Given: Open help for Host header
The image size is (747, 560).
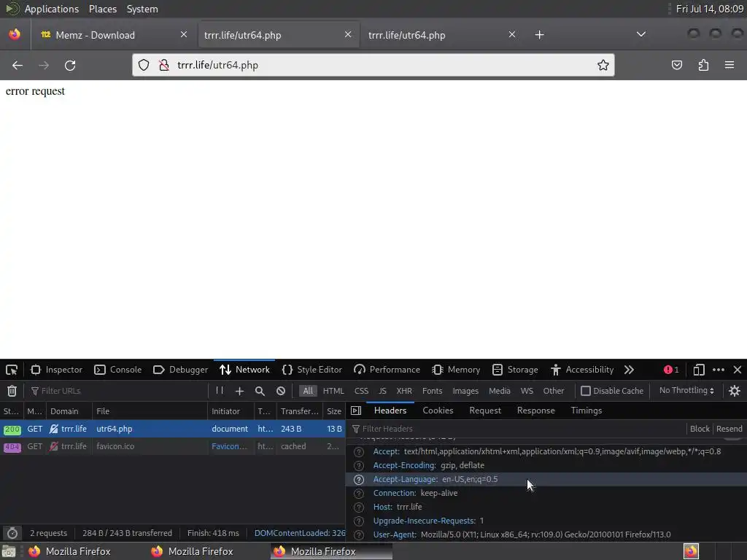Looking at the screenshot, I should (359, 507).
